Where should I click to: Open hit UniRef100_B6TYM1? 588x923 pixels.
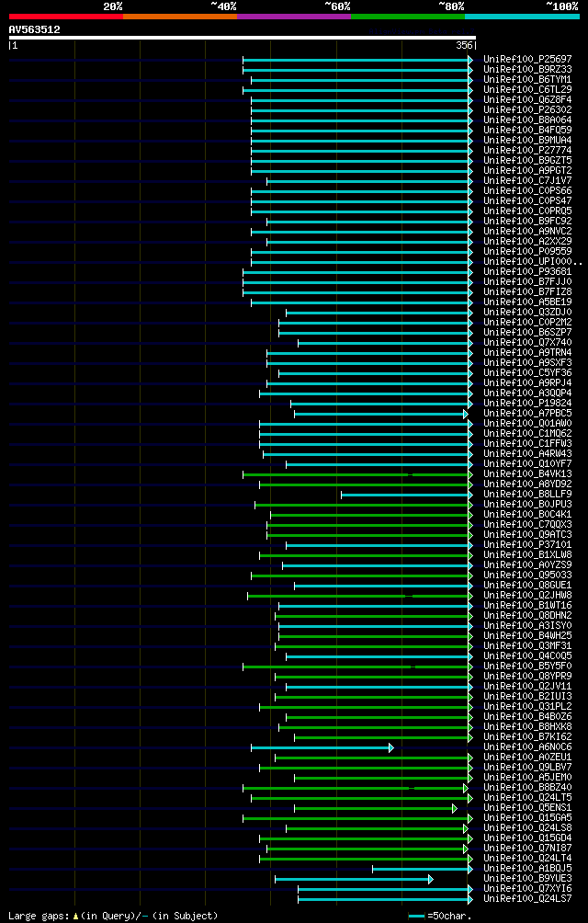pos(527,79)
